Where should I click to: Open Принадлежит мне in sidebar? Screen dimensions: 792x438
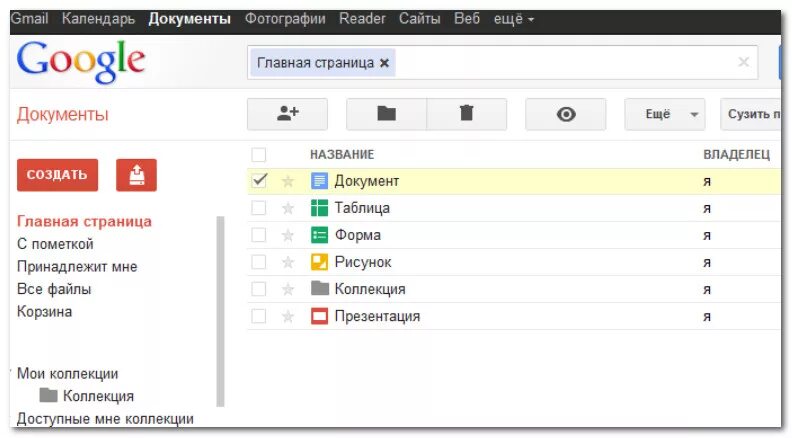[77, 267]
